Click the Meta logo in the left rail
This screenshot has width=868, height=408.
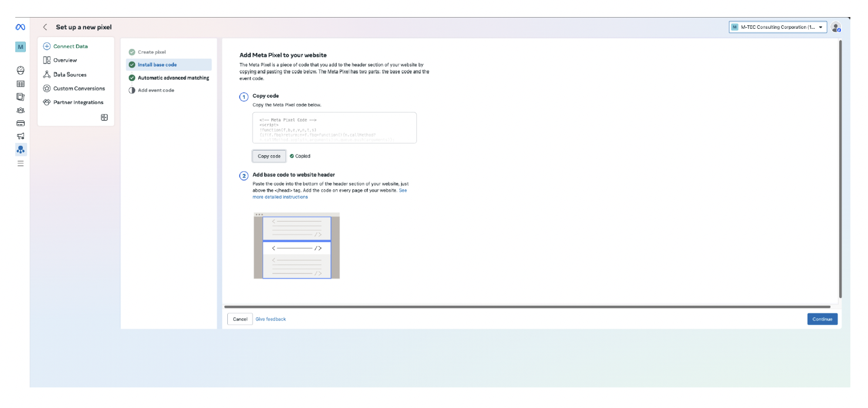[21, 27]
